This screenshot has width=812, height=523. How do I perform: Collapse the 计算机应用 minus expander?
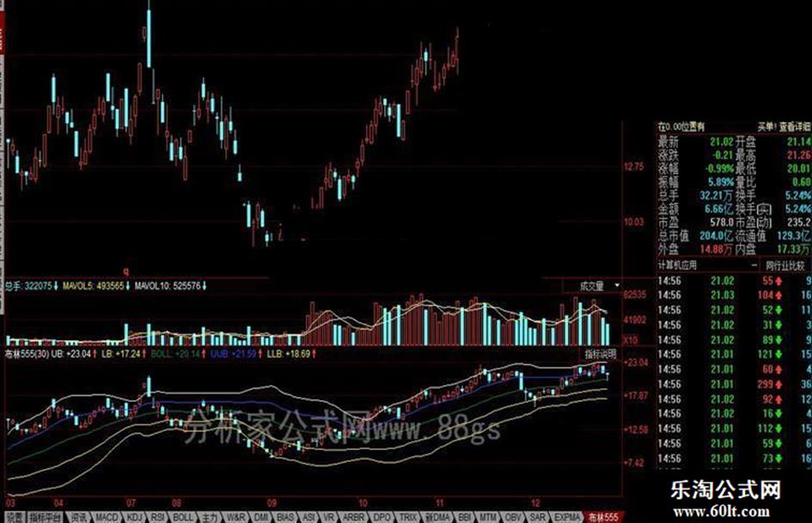click(x=754, y=265)
